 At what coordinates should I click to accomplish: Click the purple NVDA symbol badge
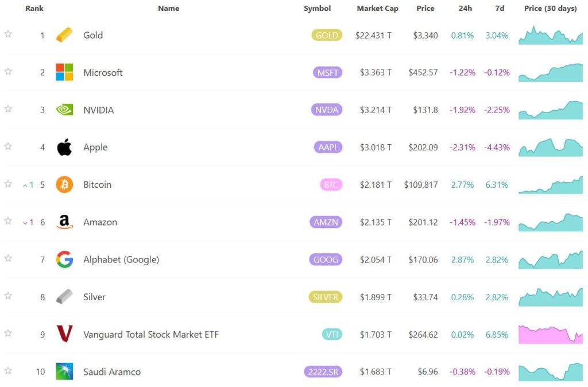pyautogui.click(x=327, y=110)
